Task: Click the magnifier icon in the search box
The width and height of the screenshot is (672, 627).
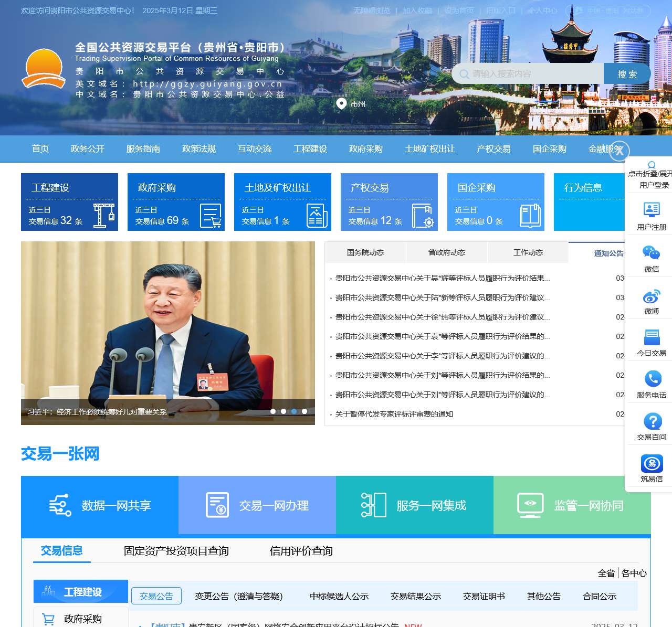Action: point(464,74)
